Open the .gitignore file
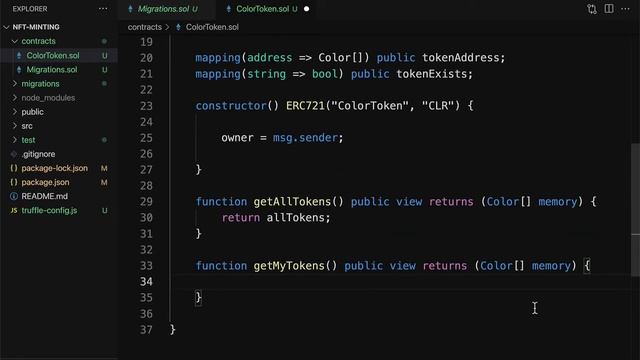 [38, 154]
